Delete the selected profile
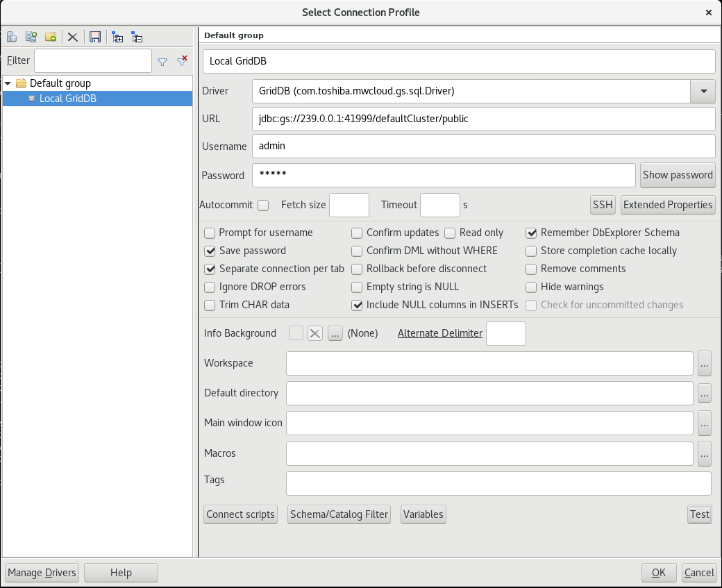 click(73, 37)
